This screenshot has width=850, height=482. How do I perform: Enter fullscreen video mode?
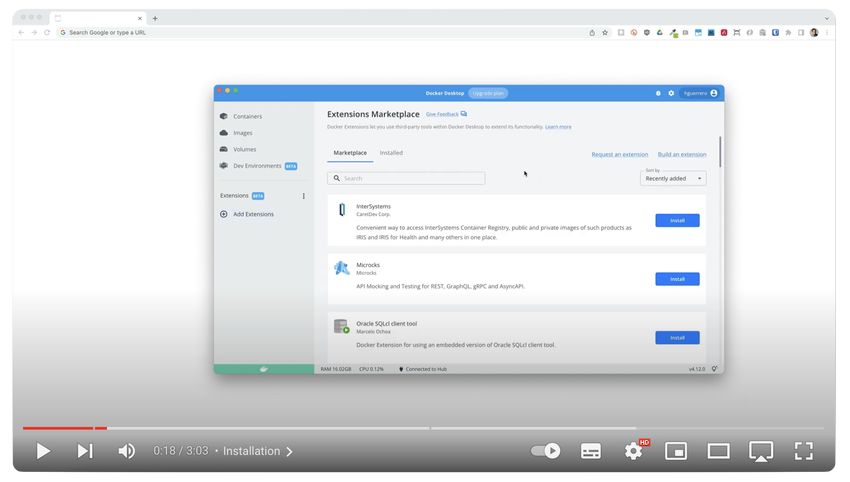click(x=803, y=451)
